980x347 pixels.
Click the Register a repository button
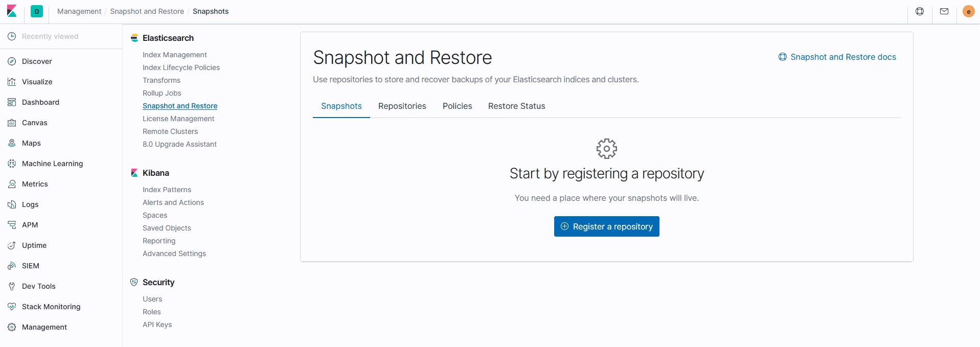pos(606,226)
